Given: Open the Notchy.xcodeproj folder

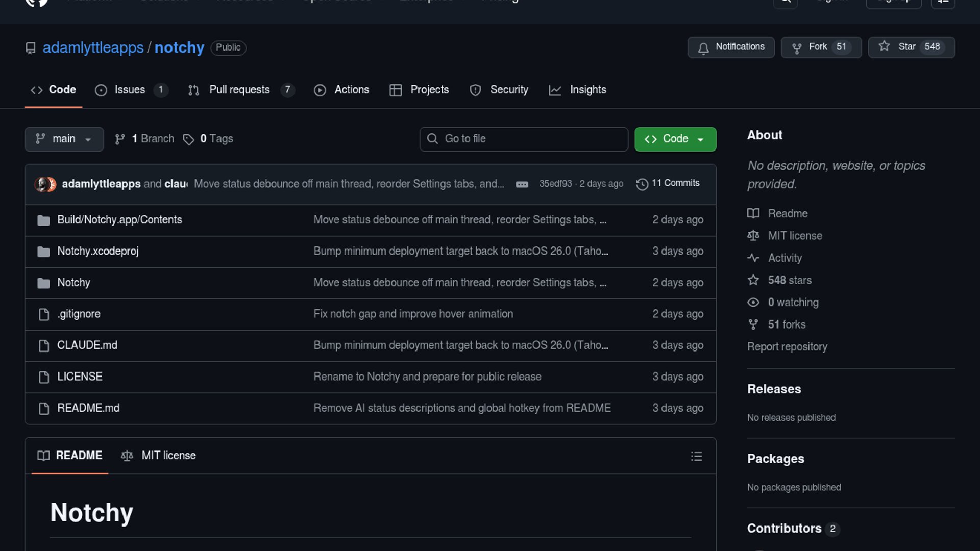Looking at the screenshot, I should point(97,251).
